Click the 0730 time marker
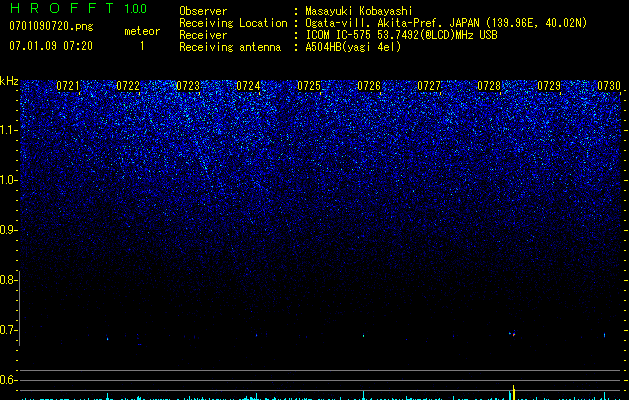 [x=609, y=86]
